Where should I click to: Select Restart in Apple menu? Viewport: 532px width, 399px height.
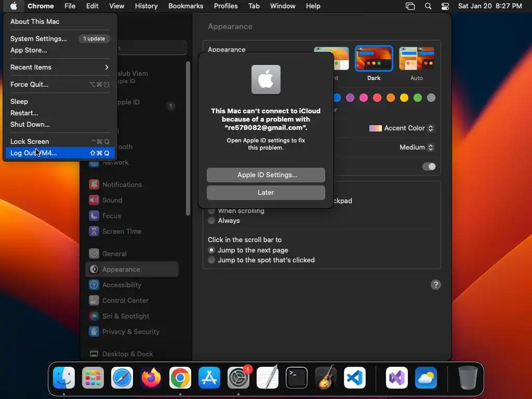59,113
